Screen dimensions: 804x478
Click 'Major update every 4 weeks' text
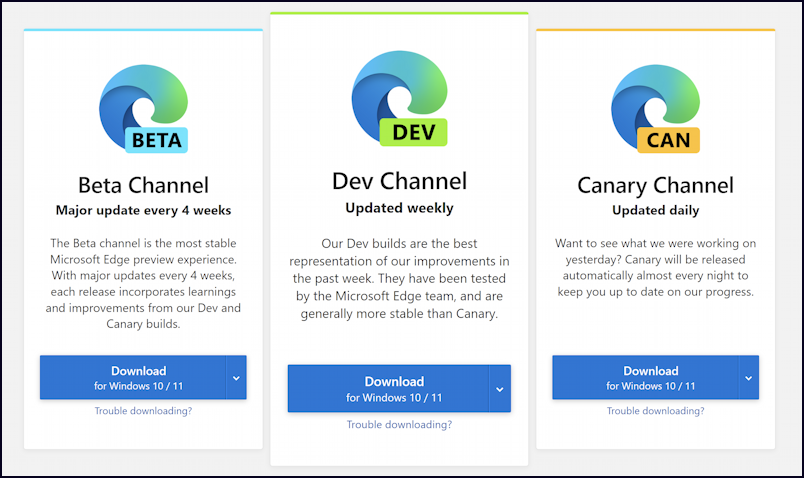click(143, 210)
